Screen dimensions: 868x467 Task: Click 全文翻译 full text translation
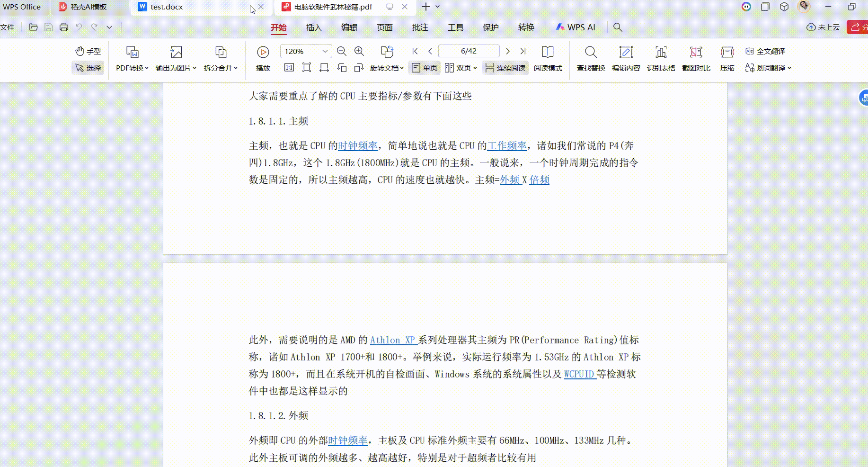765,51
